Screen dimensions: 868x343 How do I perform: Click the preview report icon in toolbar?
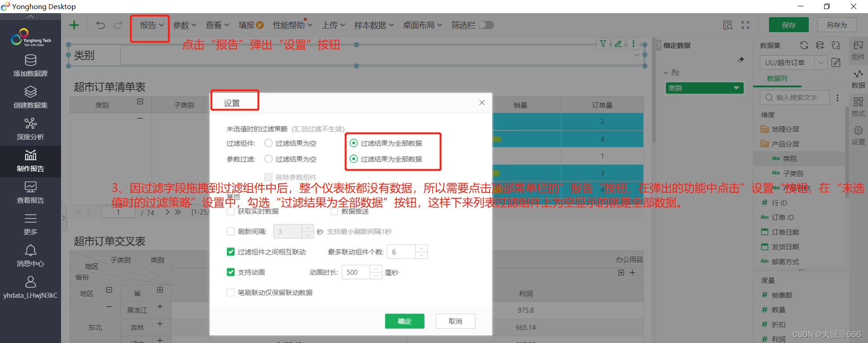727,25
